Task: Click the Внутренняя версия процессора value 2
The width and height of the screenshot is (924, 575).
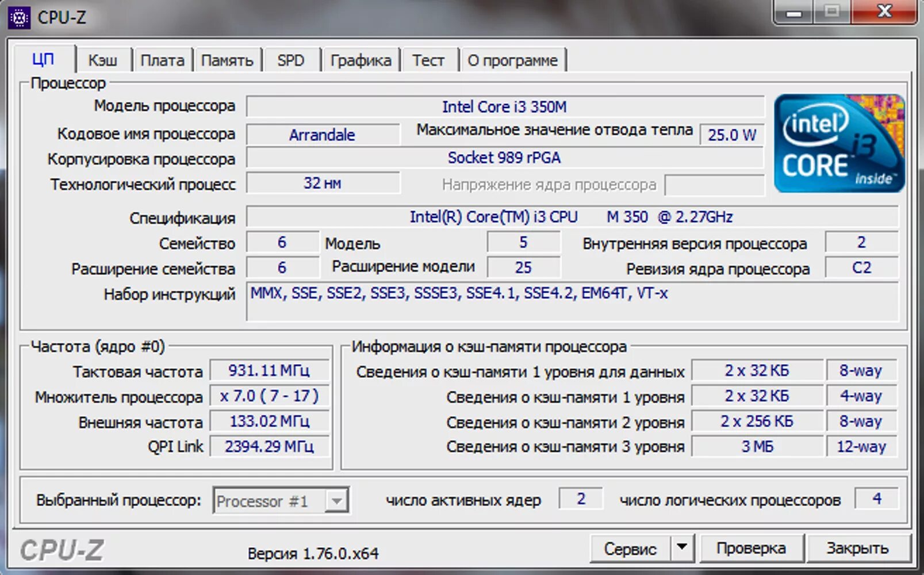Action: point(861,242)
